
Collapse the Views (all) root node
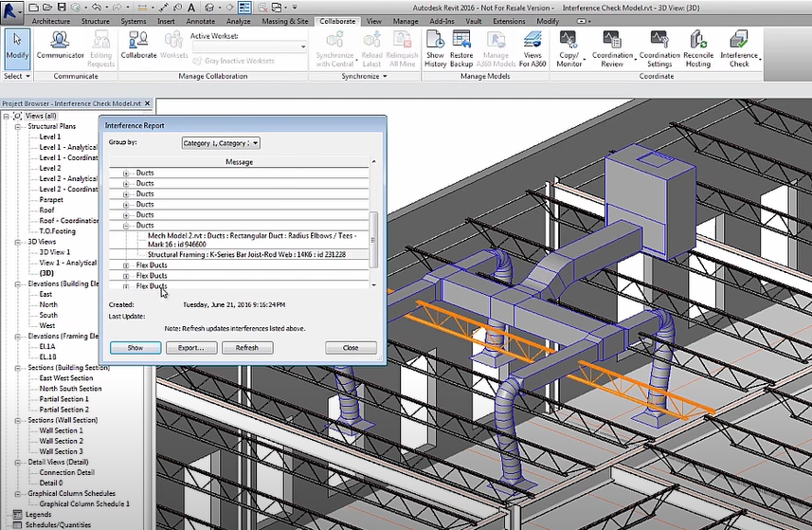tap(7, 116)
